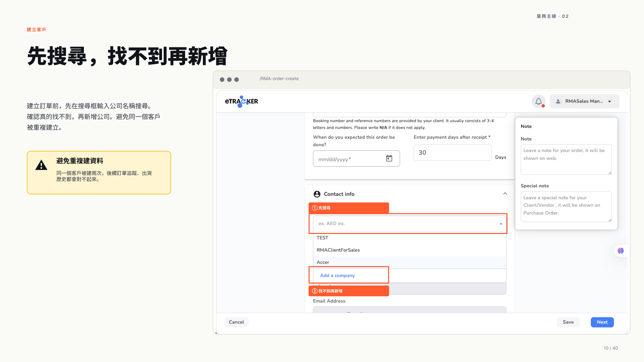This screenshot has width=644, height=362.
Task: Open the RMASales Man... account dropdown
Action: pyautogui.click(x=584, y=101)
